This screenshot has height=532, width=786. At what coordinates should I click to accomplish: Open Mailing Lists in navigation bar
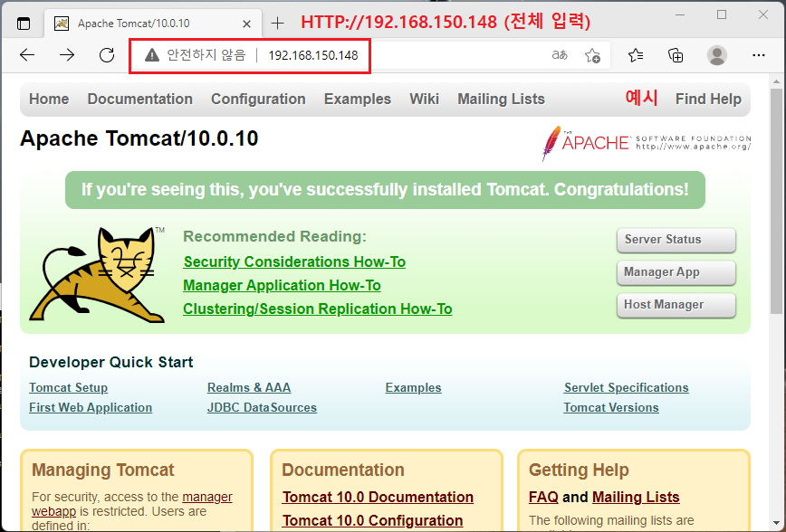pyautogui.click(x=501, y=100)
